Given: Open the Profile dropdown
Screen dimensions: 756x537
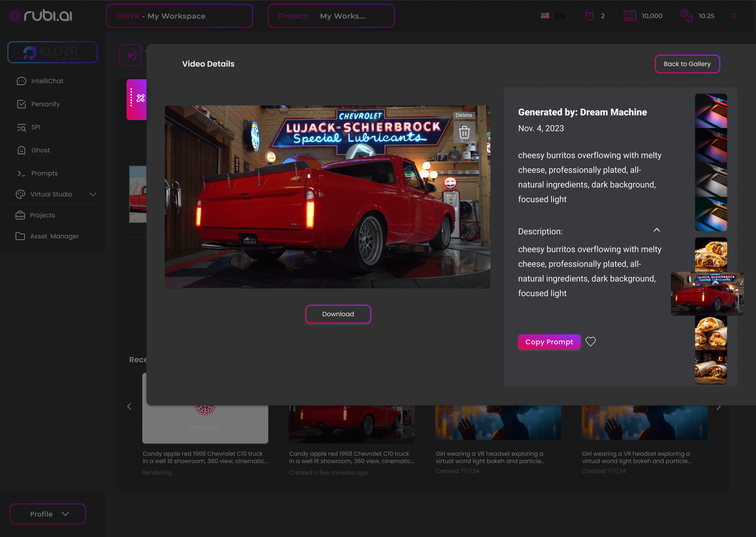Looking at the screenshot, I should coord(48,514).
